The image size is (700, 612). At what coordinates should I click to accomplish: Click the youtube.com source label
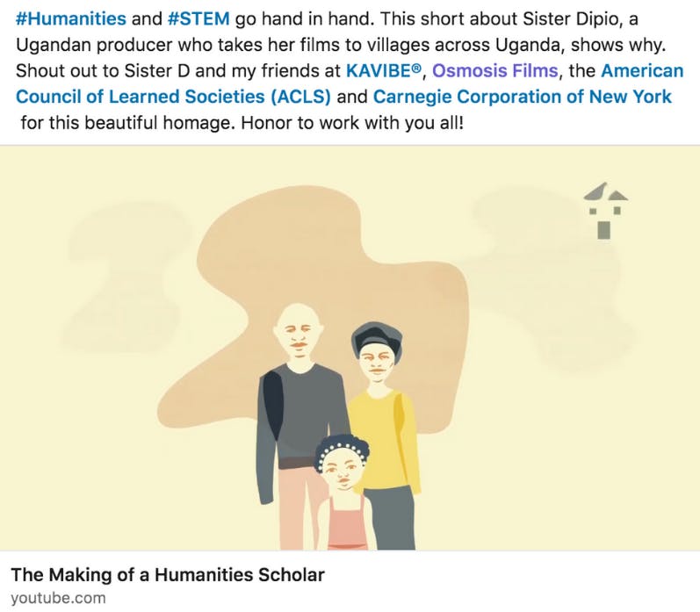[x=58, y=598]
